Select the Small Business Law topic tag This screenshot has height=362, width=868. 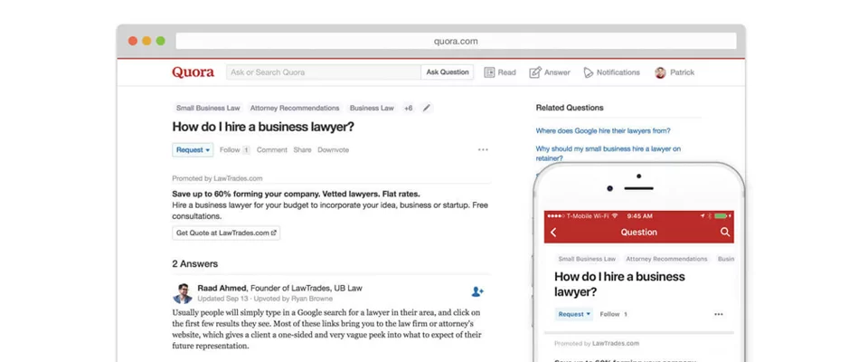point(207,108)
